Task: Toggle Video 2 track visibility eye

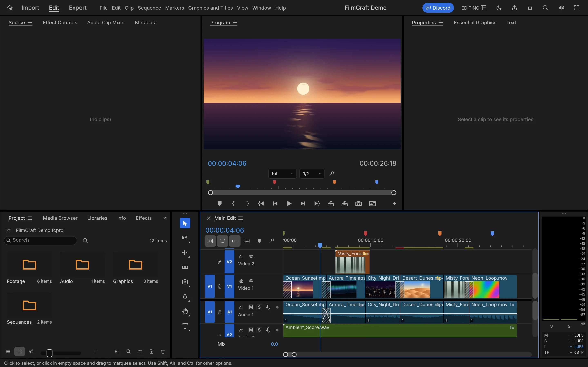Action: 251,256
